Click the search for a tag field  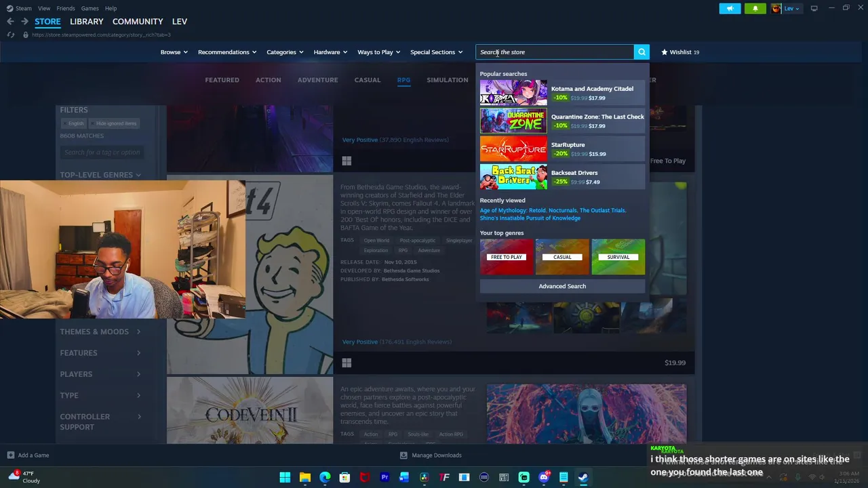pos(102,152)
